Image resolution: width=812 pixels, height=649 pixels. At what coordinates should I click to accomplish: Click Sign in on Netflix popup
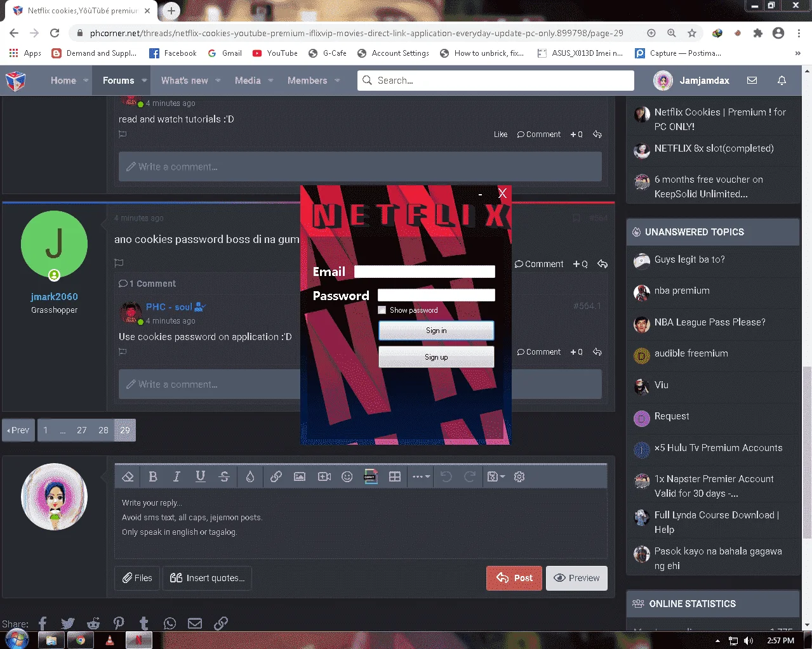[x=436, y=331]
